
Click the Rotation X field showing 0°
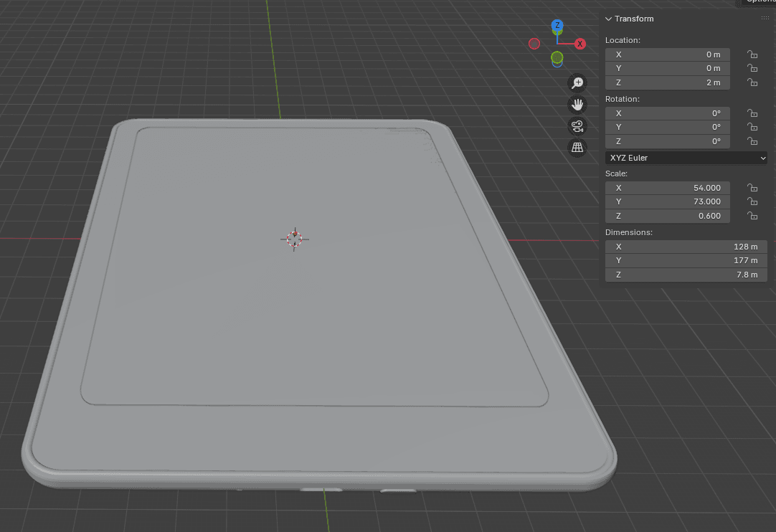coord(668,113)
